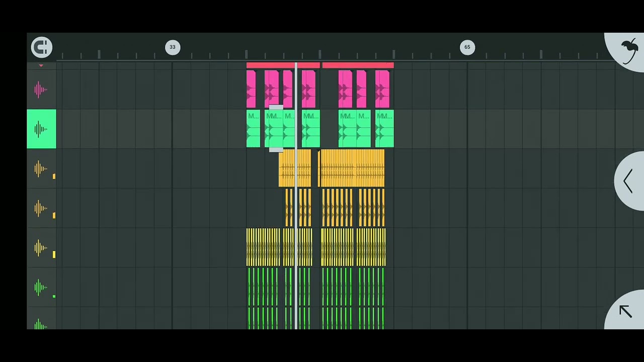The width and height of the screenshot is (644, 362).
Task: Select the pink audio track header
Action: coord(41,89)
